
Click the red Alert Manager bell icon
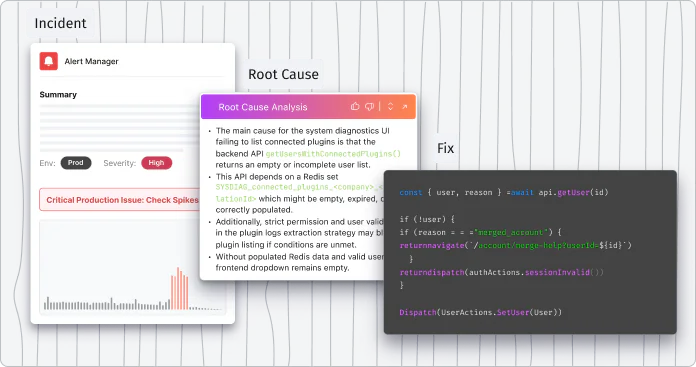click(49, 61)
